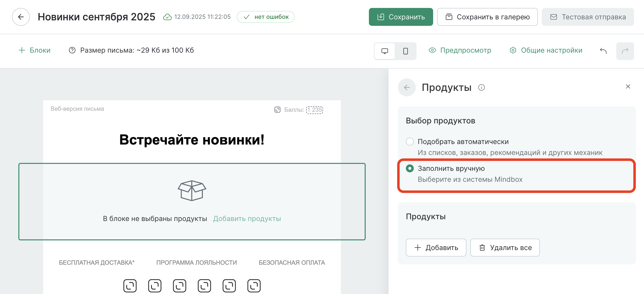Switch to mobile preview mode icon
The height and width of the screenshot is (294, 644).
(x=406, y=51)
